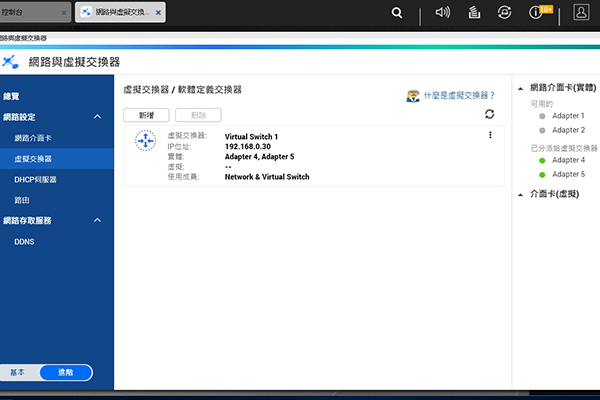Click the volume speaker icon

443,13
